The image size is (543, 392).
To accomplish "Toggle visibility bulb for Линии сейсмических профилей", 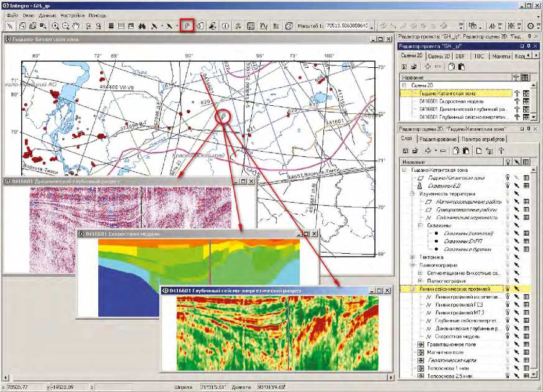I will (x=508, y=289).
